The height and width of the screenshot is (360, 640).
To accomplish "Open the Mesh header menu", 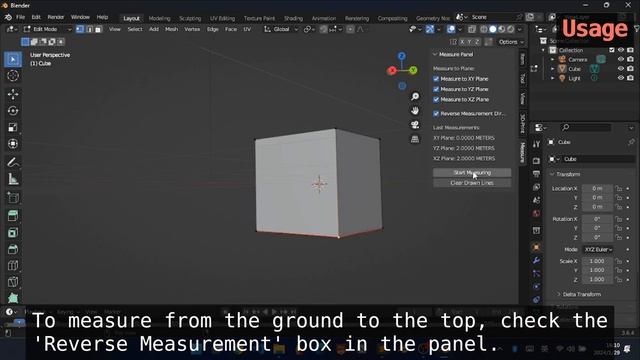I will coord(171,29).
